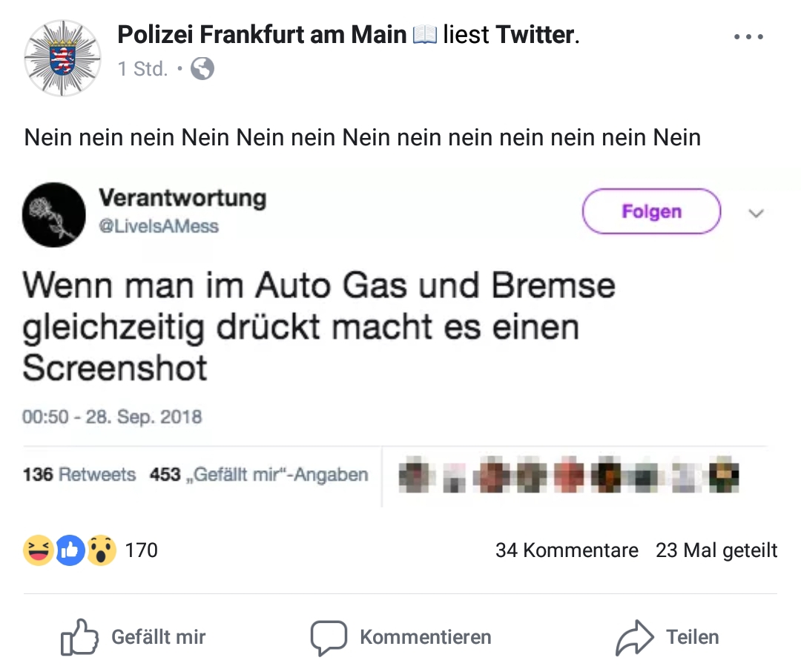
Task: View the 23 Mal geteilt shares
Action: (x=716, y=550)
